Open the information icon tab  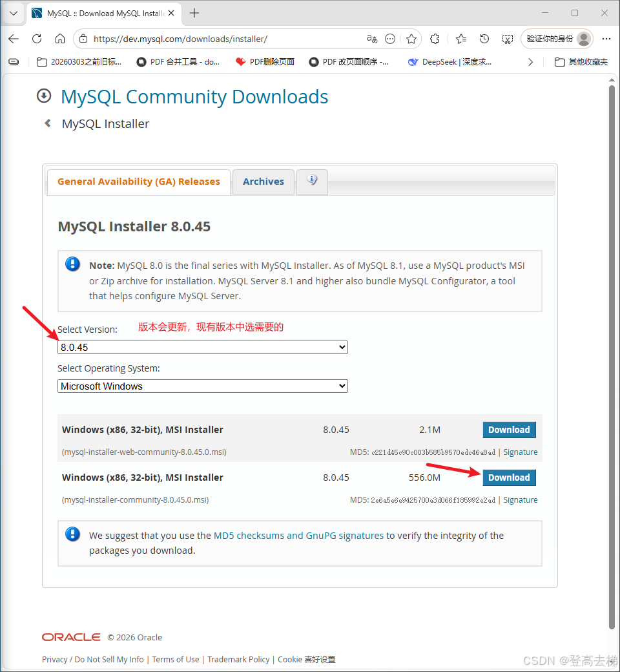point(312,180)
